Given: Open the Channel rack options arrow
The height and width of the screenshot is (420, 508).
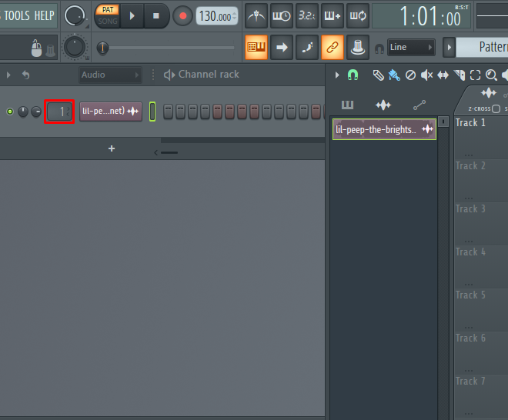Looking at the screenshot, I should pyautogui.click(x=8, y=75).
